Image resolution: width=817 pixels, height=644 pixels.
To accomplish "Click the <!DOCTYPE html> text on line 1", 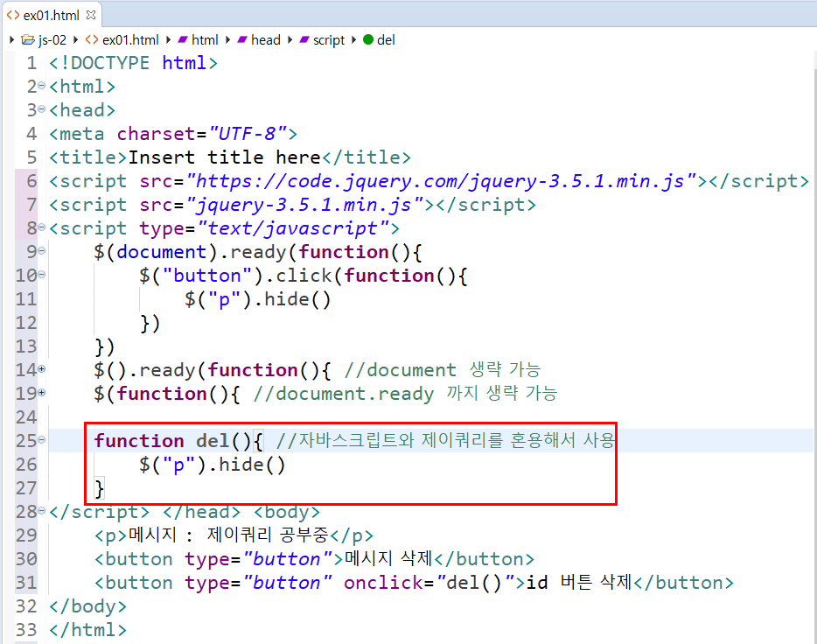I will pyautogui.click(x=133, y=63).
